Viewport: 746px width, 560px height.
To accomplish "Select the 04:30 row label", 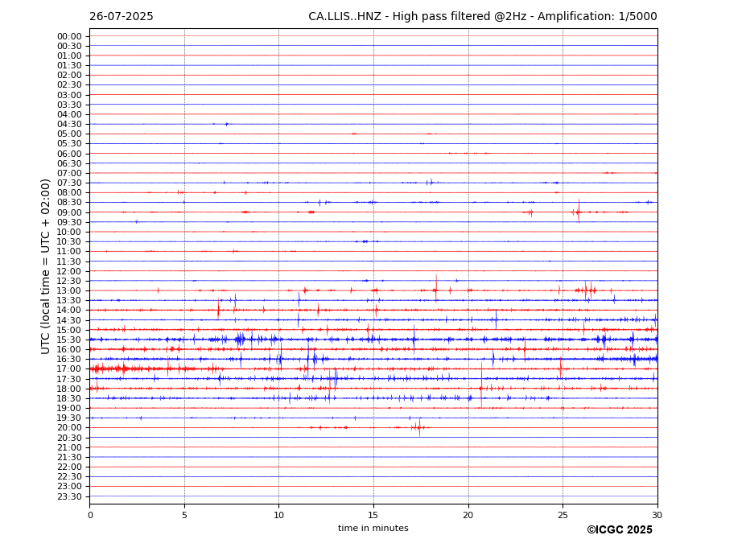I will coord(69,124).
